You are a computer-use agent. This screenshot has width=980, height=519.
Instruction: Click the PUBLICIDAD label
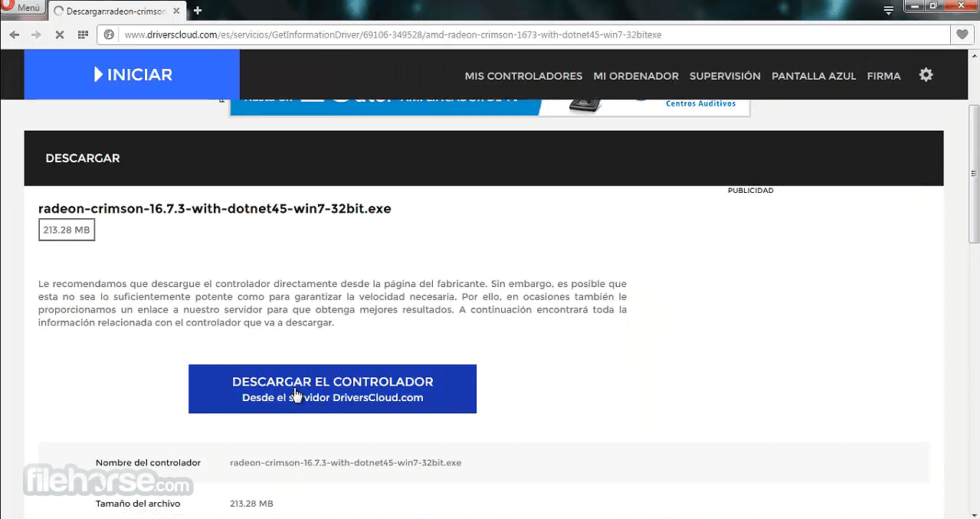(x=750, y=191)
